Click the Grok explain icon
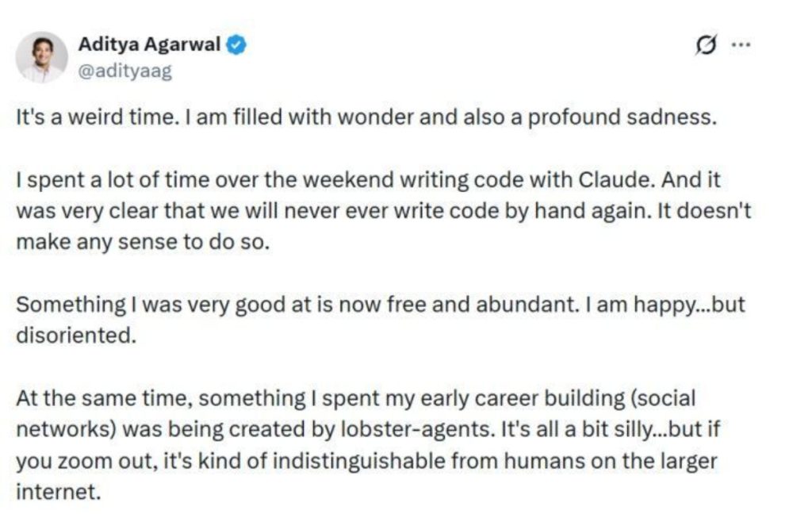812x514 pixels. tap(702, 46)
